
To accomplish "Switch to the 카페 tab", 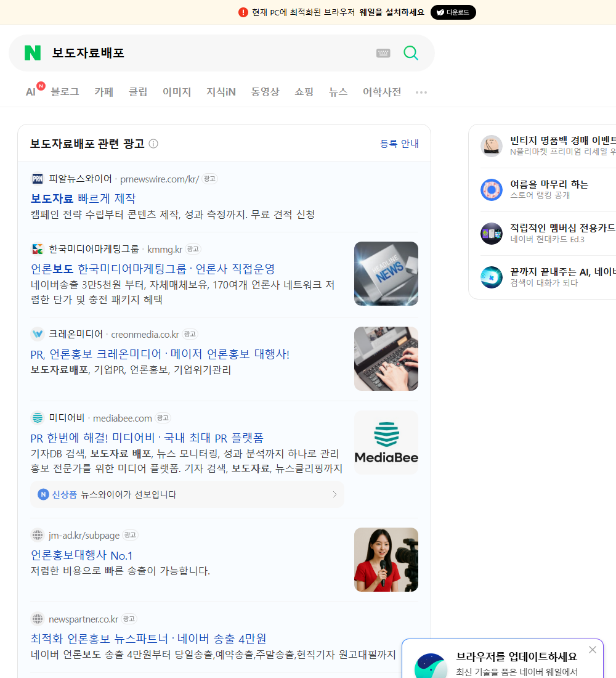I will click(x=103, y=92).
